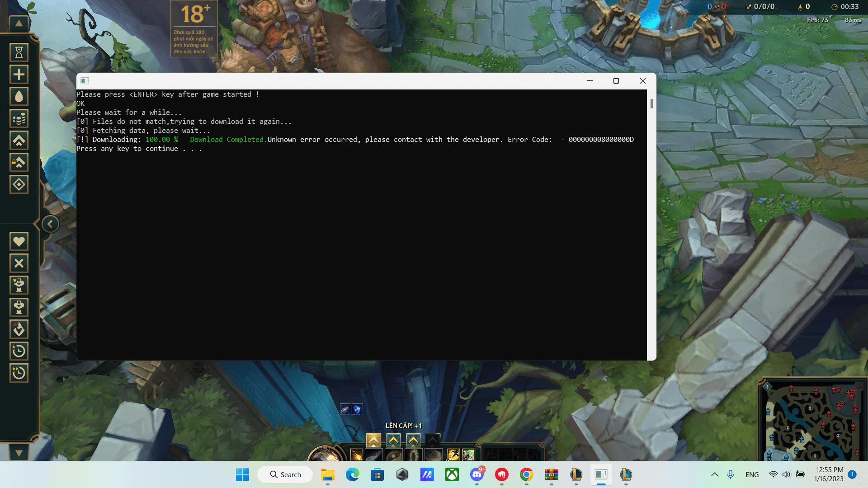Open the Windows Start menu
Viewport: 868px width, 488px height.
click(x=242, y=474)
